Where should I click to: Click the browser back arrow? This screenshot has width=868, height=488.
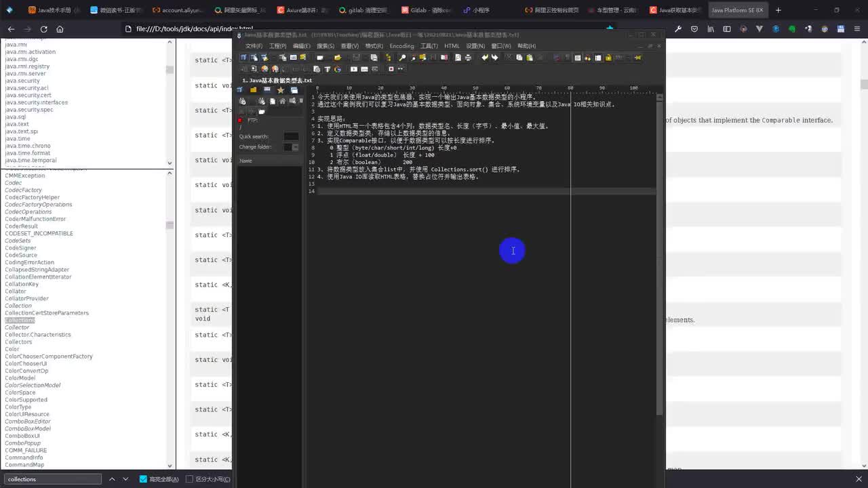11,29
